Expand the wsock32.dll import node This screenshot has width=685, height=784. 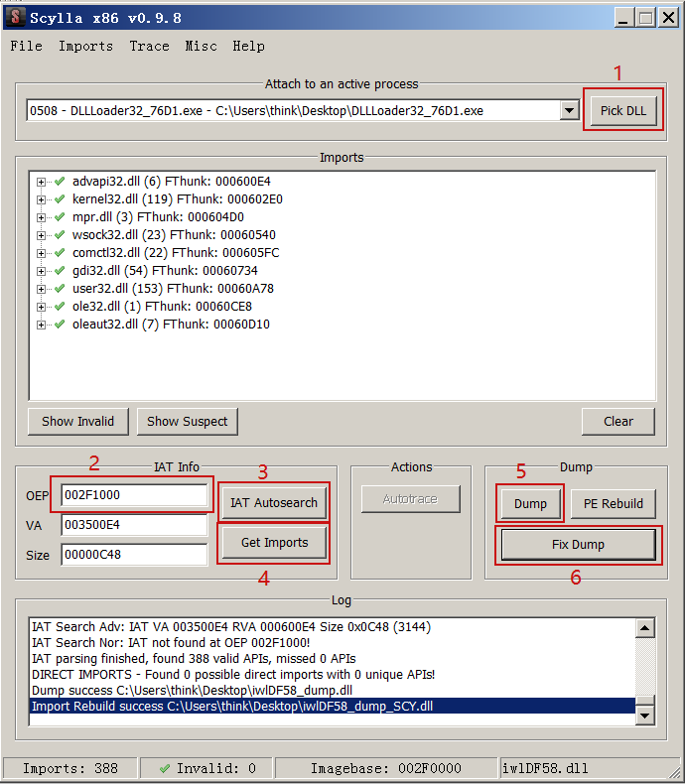point(41,235)
